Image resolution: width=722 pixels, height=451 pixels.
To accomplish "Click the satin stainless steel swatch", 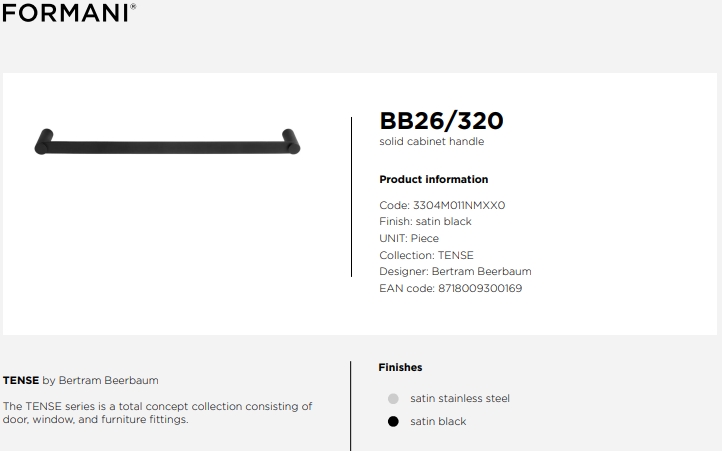I will point(393,398).
